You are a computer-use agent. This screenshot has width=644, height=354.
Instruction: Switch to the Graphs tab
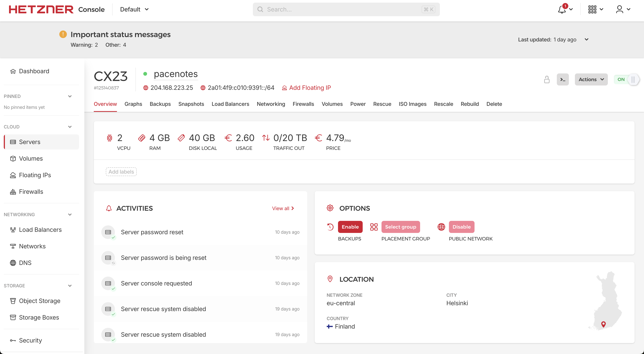point(133,104)
